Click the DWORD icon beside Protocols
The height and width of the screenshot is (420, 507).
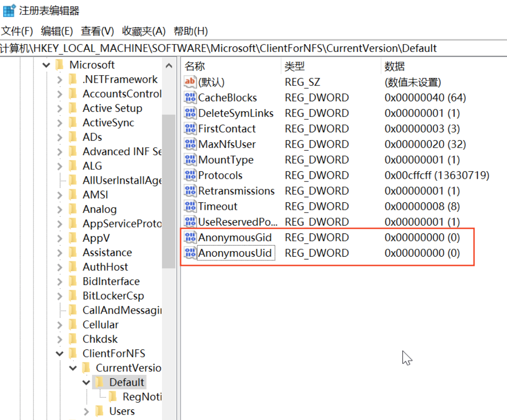pos(190,175)
